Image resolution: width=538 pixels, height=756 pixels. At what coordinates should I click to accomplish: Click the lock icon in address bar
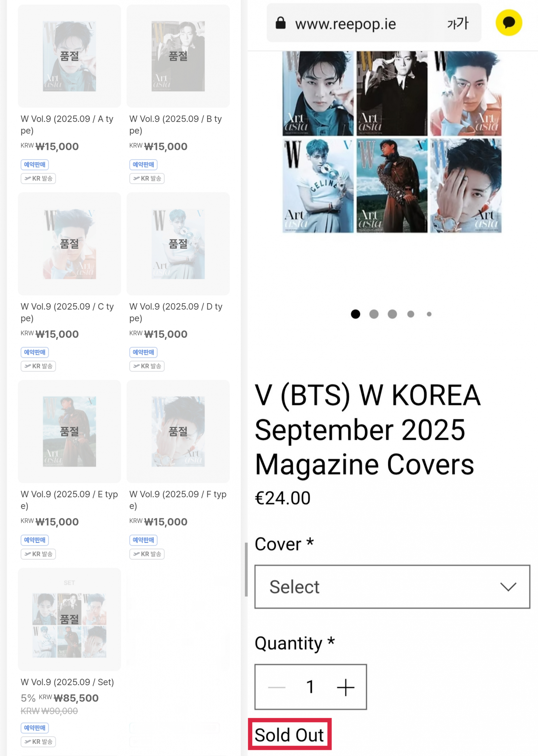point(280,24)
